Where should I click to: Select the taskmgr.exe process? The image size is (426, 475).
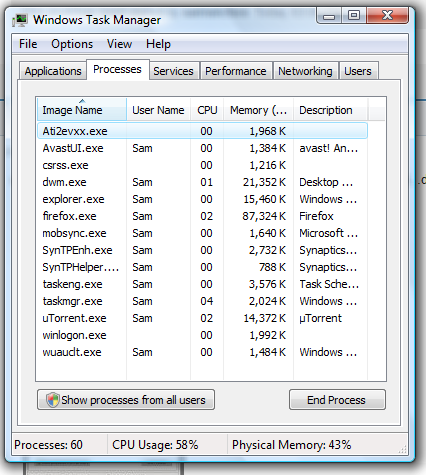tap(202, 301)
